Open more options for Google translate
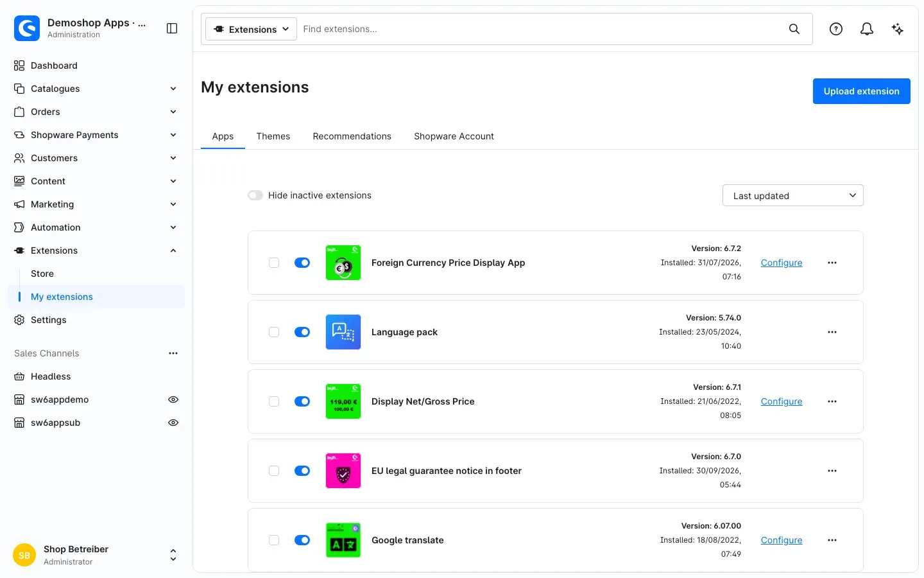Image resolution: width=924 pixels, height=578 pixels. pyautogui.click(x=832, y=540)
